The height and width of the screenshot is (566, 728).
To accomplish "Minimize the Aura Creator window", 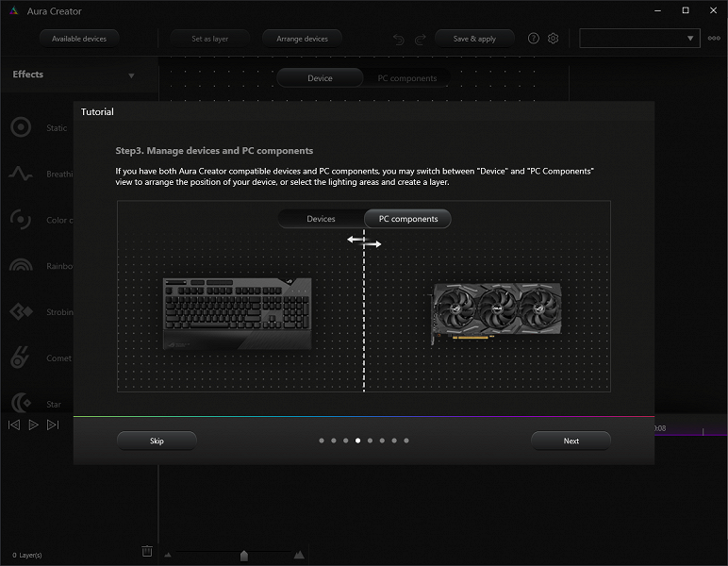I will pyautogui.click(x=657, y=10).
